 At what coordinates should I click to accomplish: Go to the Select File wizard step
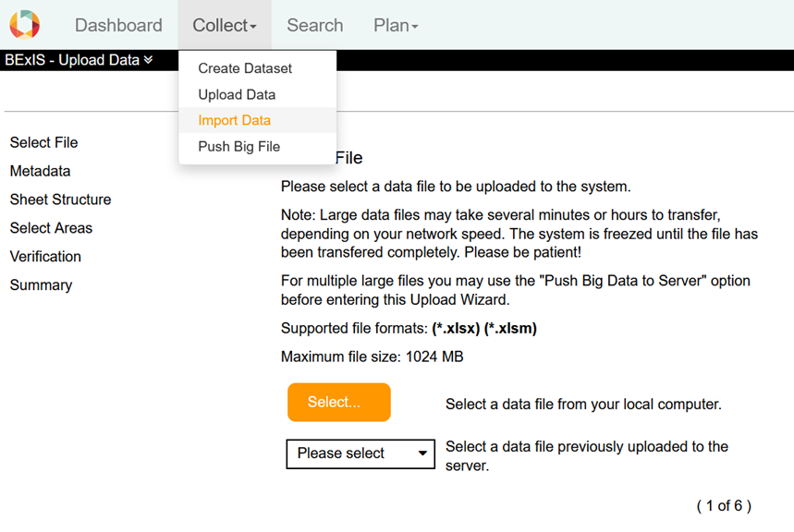coord(43,142)
